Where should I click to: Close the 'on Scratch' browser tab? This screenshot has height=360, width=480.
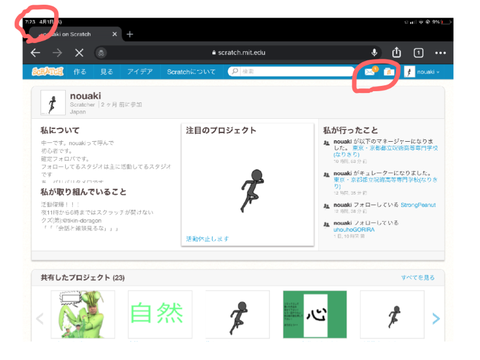point(114,34)
